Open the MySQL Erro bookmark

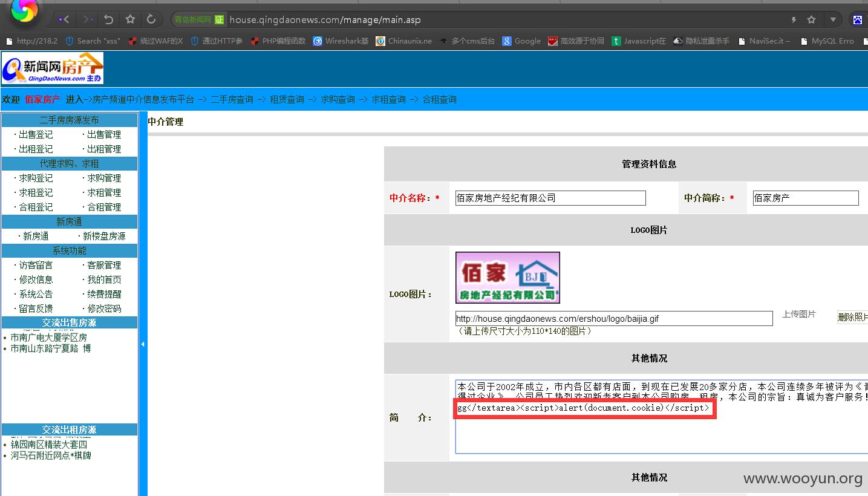click(827, 41)
